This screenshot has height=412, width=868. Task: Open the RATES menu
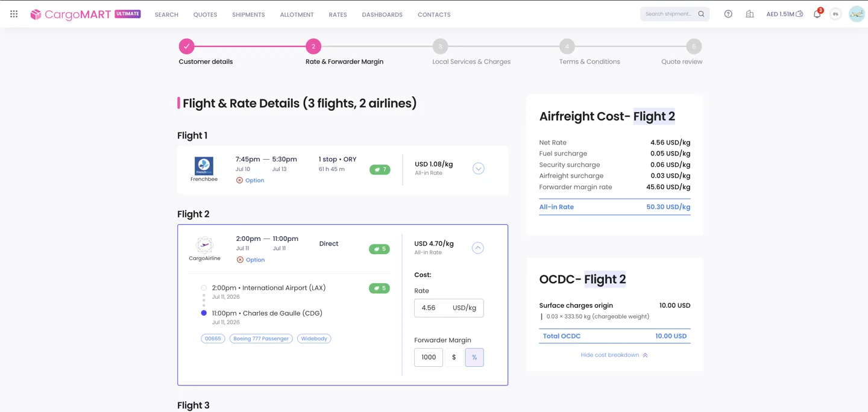(338, 14)
